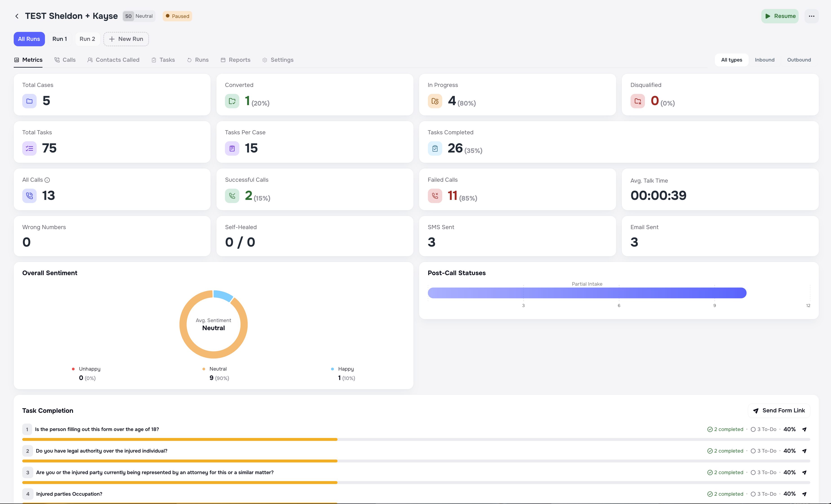Click the send icon on question 4

point(805,494)
